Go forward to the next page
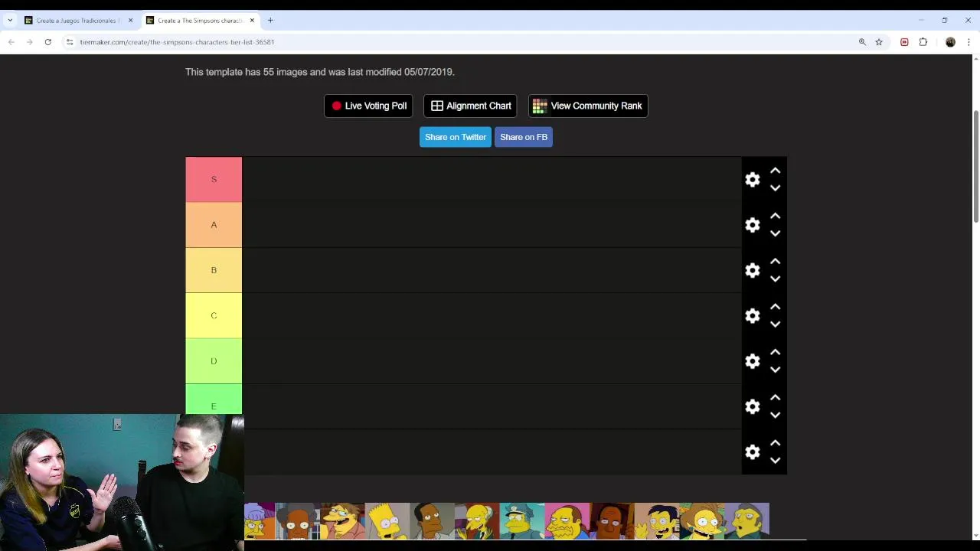Screen dimensions: 980x551 (x=29, y=42)
